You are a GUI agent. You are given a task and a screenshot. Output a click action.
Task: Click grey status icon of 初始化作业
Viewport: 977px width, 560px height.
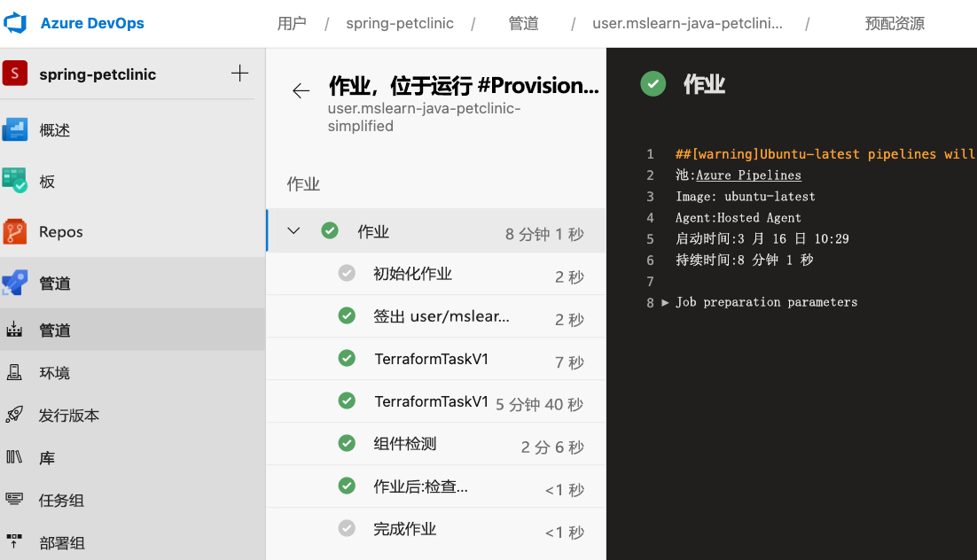click(x=347, y=273)
